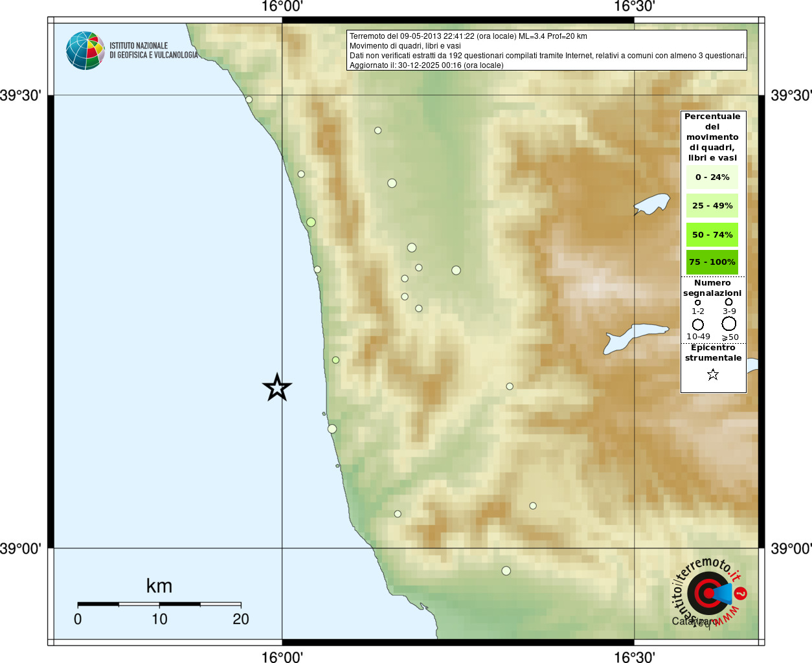Screen dimensions: 812x663
Task: Select the 0 - 24% legend color swatch
Action: [712, 177]
